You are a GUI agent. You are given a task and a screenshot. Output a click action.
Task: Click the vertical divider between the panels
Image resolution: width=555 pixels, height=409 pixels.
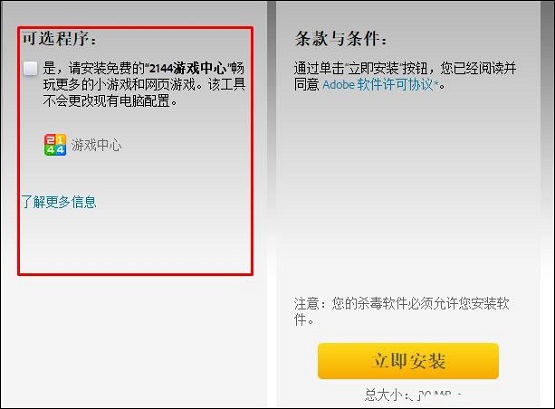click(271, 204)
